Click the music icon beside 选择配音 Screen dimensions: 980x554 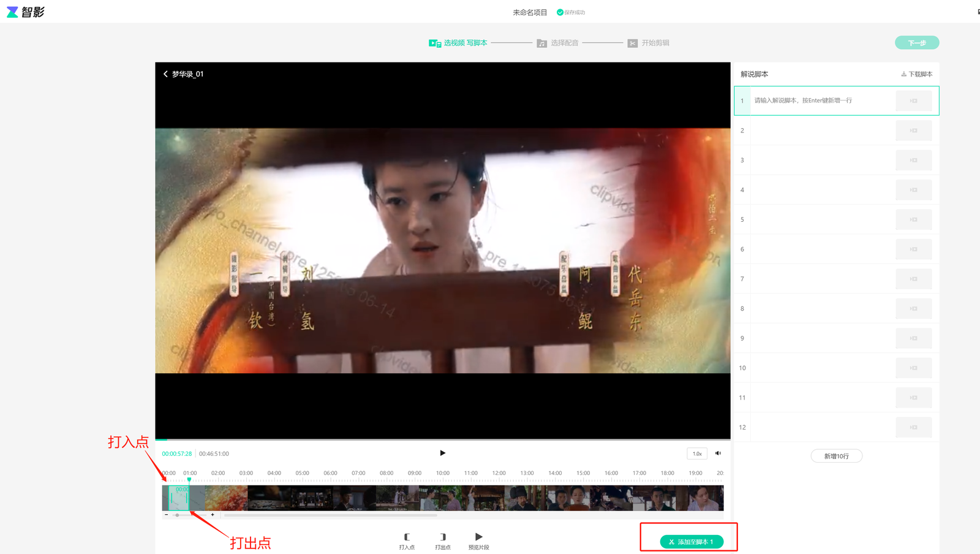[541, 43]
